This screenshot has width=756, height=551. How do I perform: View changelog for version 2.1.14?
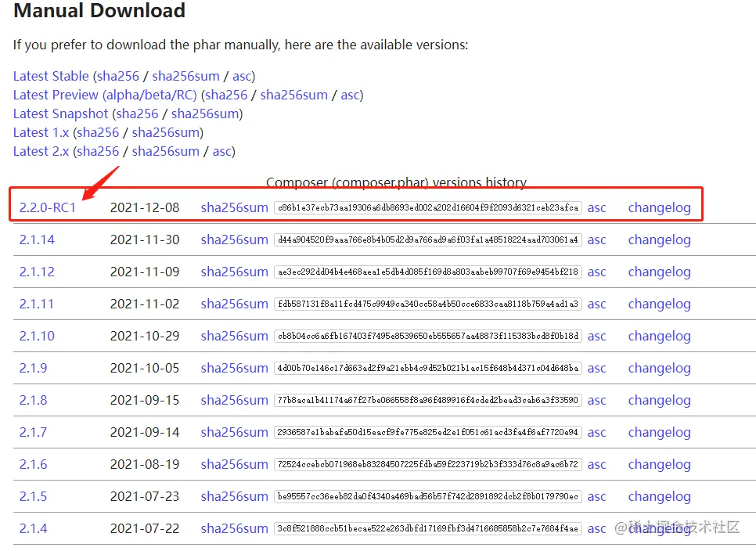660,239
